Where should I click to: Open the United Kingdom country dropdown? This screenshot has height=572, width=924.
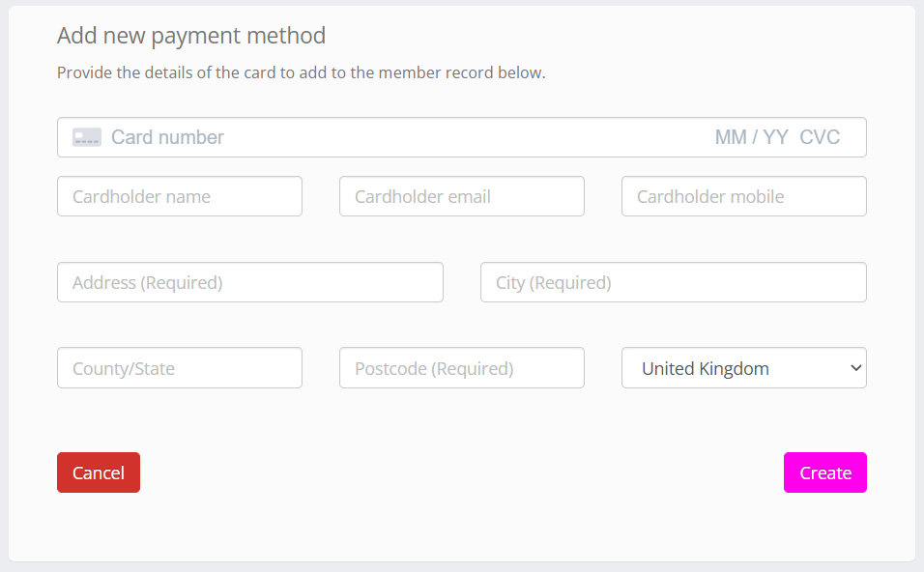(x=735, y=368)
